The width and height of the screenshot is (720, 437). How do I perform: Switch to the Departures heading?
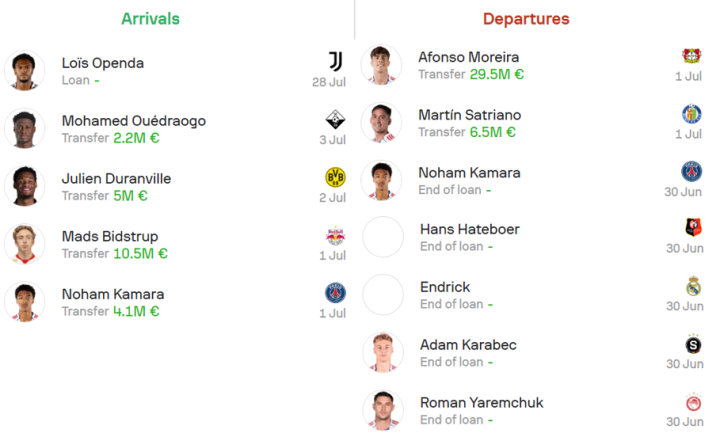click(x=526, y=19)
